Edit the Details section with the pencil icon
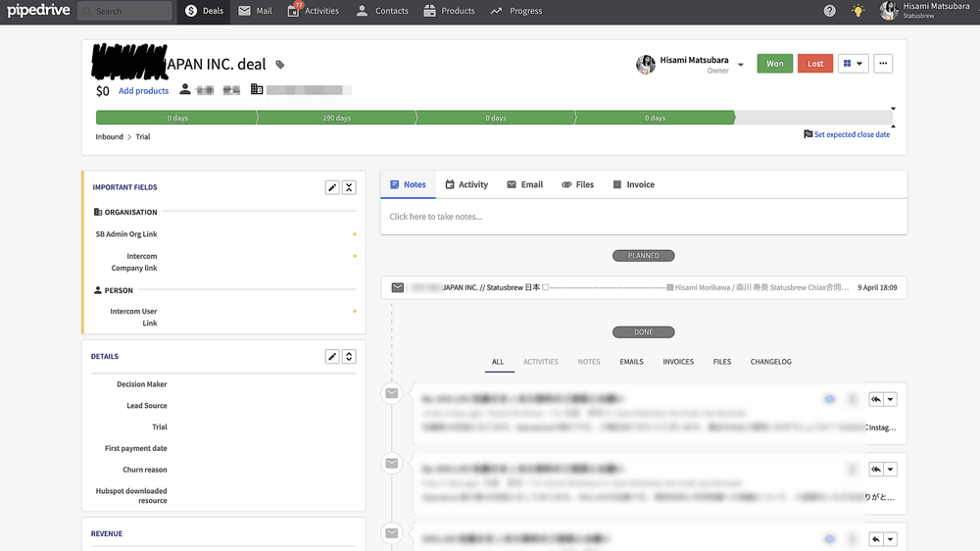The image size is (980, 551). coord(332,357)
